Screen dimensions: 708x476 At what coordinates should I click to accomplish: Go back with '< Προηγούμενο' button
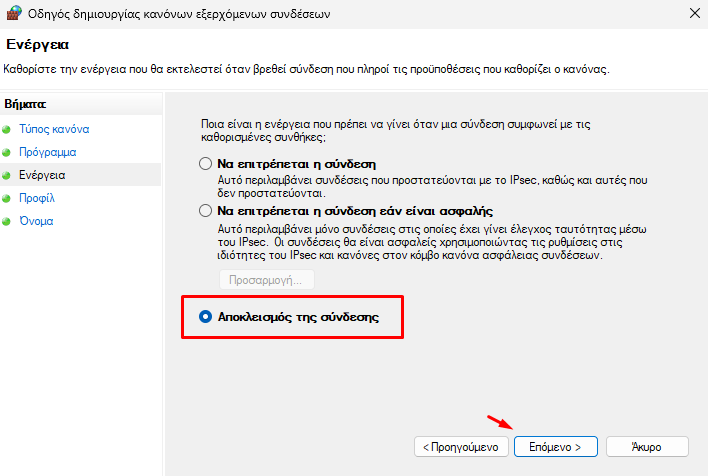pyautogui.click(x=461, y=447)
